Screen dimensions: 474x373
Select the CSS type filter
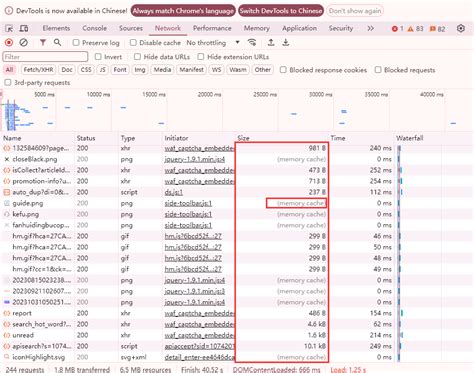coord(86,70)
